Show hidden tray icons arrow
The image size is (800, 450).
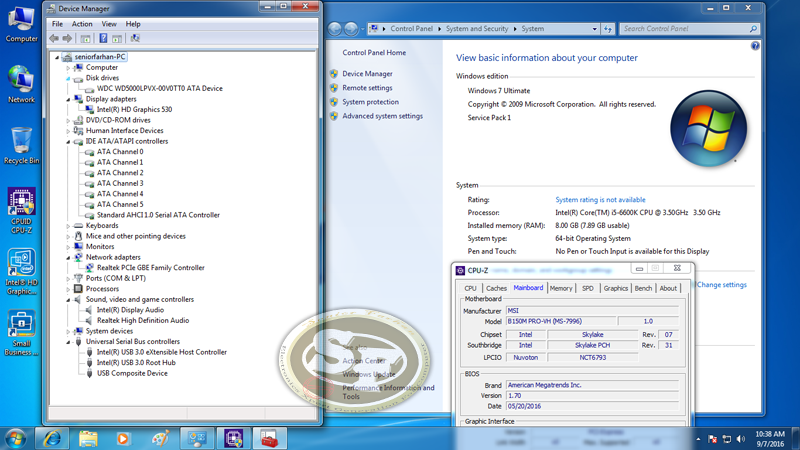698,439
